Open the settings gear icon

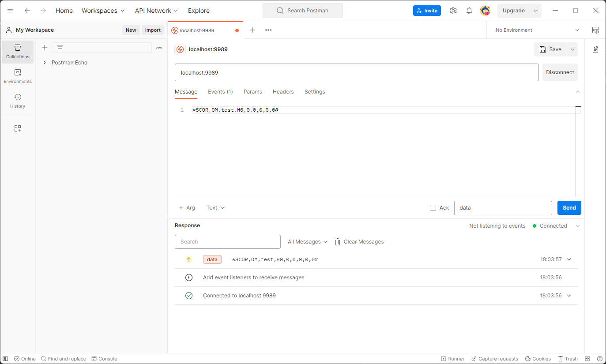click(x=453, y=11)
